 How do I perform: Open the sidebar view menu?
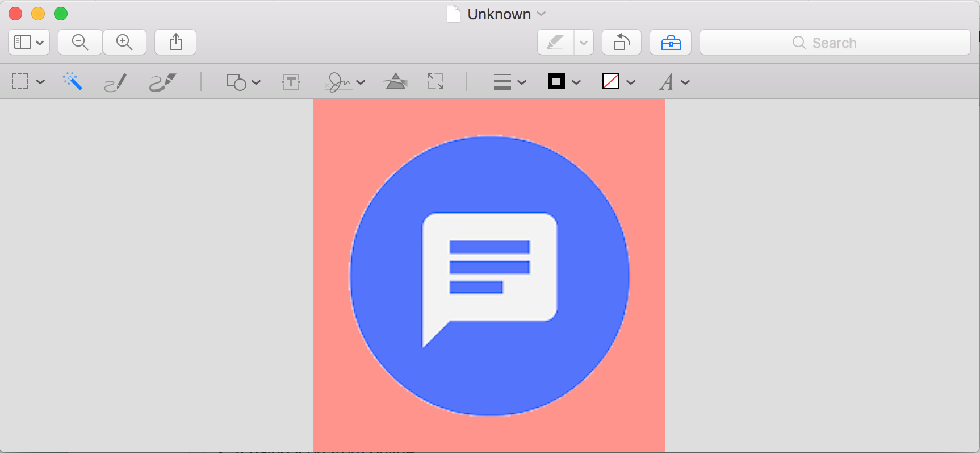click(x=29, y=43)
